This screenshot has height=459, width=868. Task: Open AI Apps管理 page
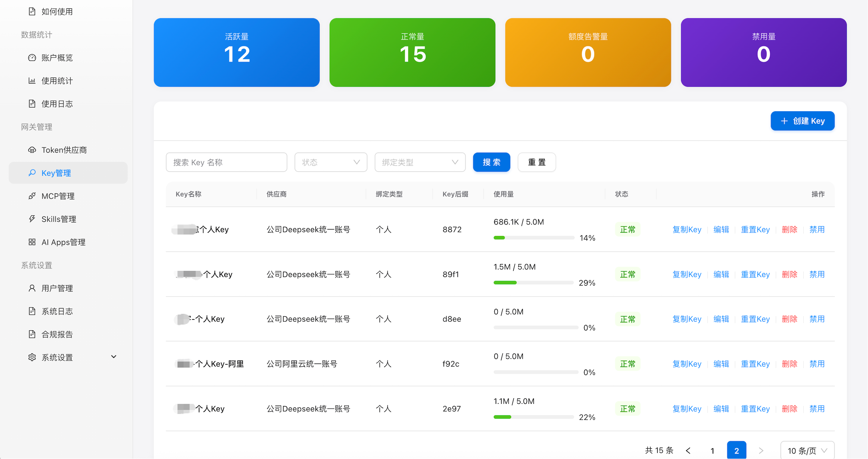[x=68, y=242]
